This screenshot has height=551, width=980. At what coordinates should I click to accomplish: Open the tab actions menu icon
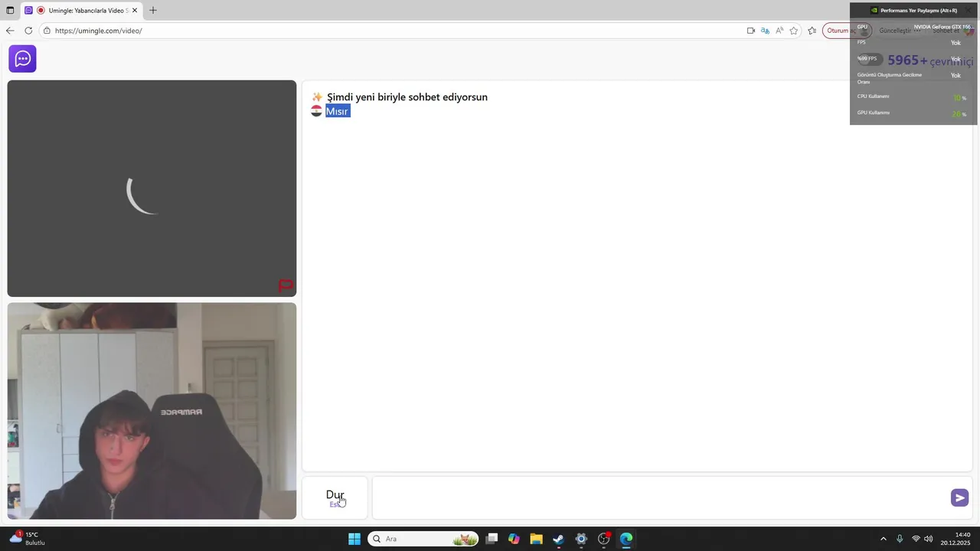tap(10, 11)
